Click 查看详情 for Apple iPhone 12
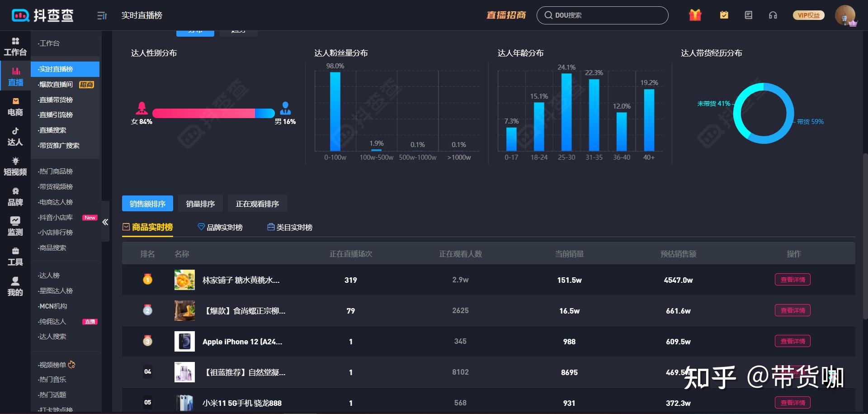The height and width of the screenshot is (414, 868). coord(793,341)
